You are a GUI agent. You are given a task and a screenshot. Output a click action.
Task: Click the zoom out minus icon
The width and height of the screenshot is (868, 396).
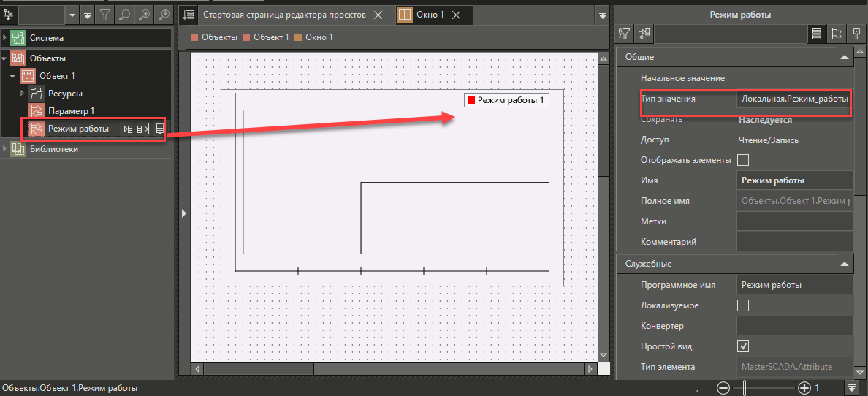point(723,388)
